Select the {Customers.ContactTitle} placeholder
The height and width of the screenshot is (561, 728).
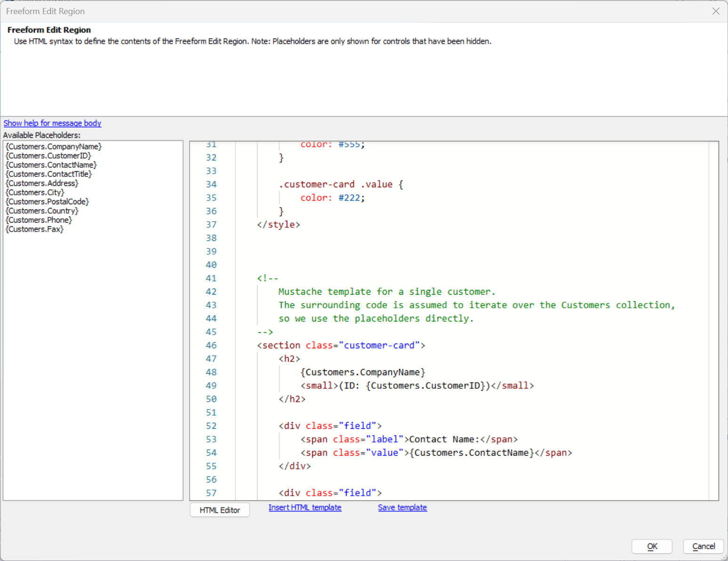49,174
